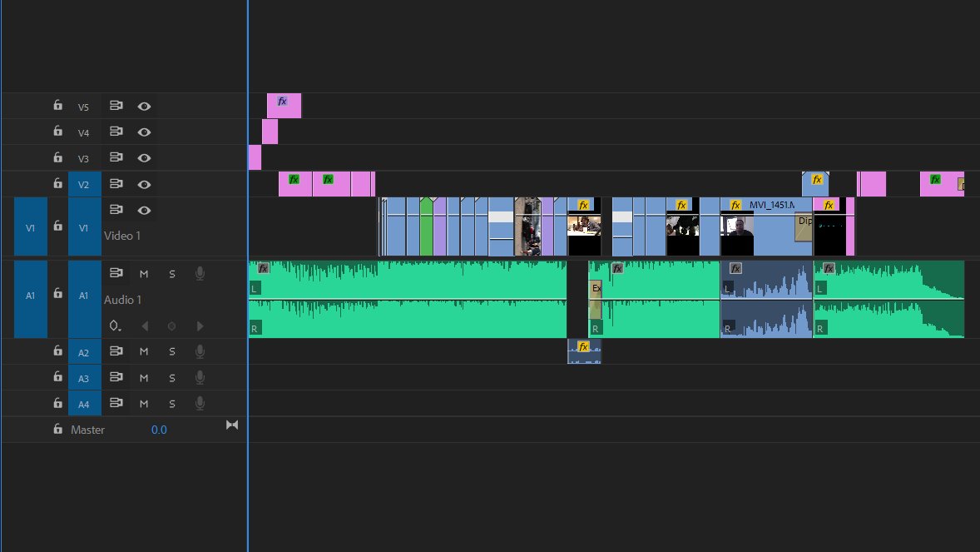Select the green clip on Video 1
980x552 pixels.
click(x=426, y=226)
